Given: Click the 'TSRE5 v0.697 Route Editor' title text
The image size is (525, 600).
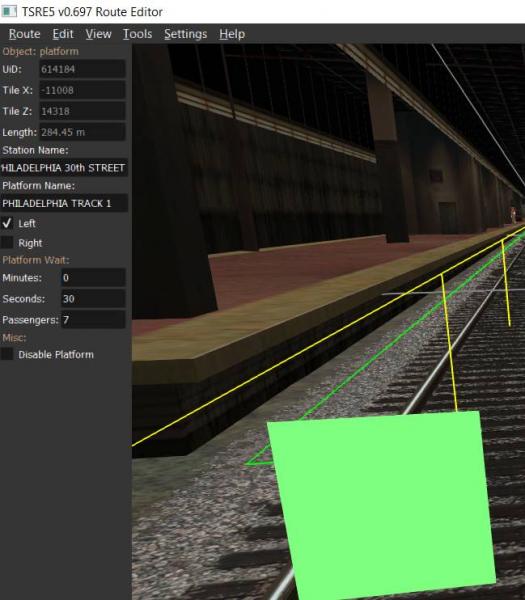Looking at the screenshot, I should pos(92,12).
